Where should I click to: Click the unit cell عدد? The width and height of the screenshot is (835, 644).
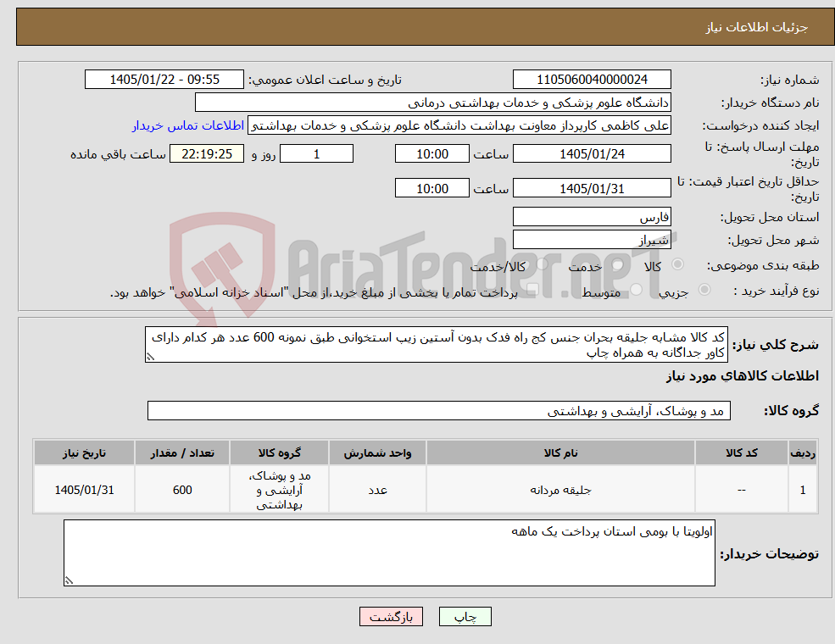[x=377, y=490]
